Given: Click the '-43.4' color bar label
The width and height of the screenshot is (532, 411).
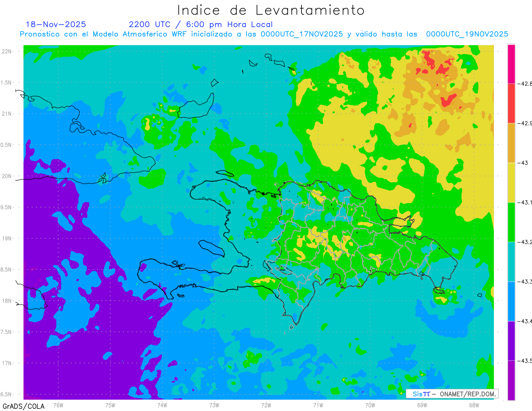Looking at the screenshot, I should click(x=525, y=321).
